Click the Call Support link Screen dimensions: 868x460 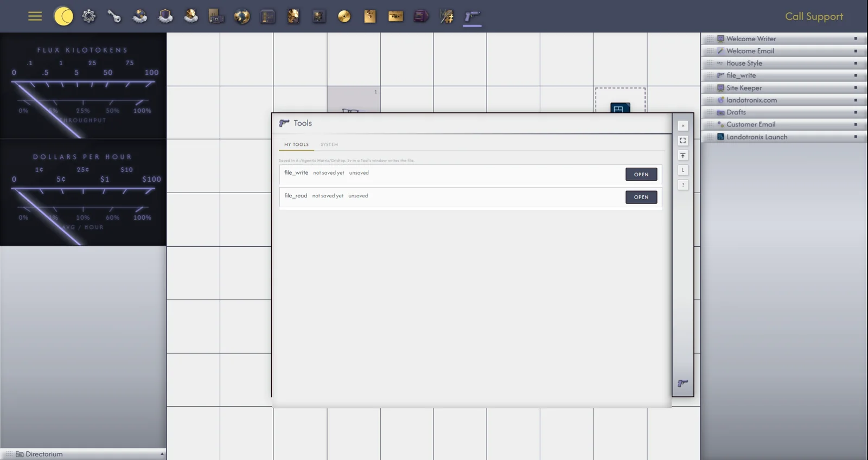coord(814,16)
